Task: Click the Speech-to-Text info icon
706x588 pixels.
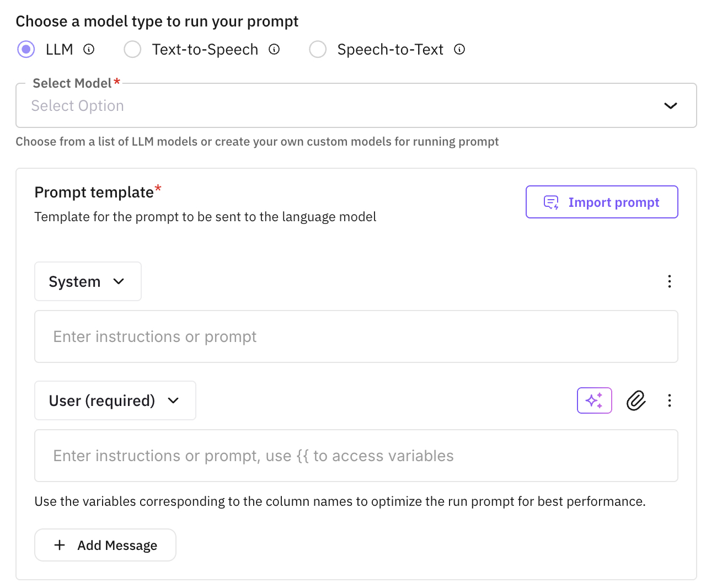Action: pos(459,50)
